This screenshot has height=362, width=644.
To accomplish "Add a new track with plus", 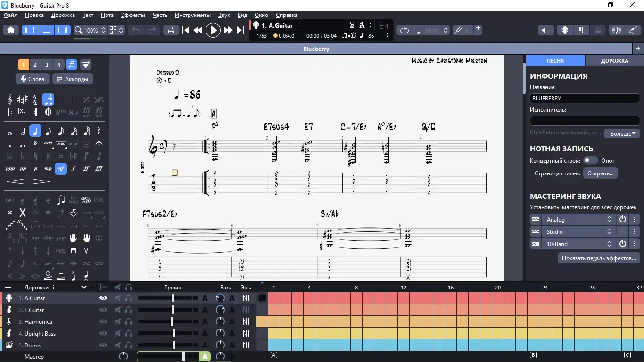I will pos(8,287).
